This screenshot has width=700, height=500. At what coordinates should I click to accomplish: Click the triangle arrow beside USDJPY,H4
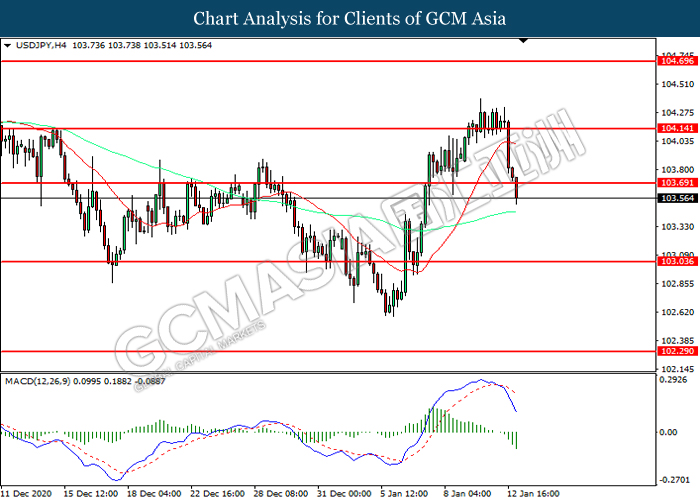point(8,46)
